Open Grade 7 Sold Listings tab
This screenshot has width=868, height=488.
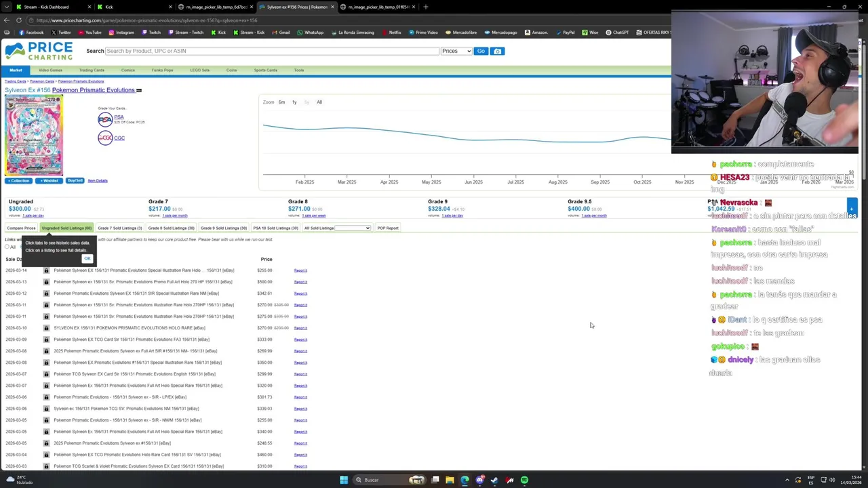[119, 228]
